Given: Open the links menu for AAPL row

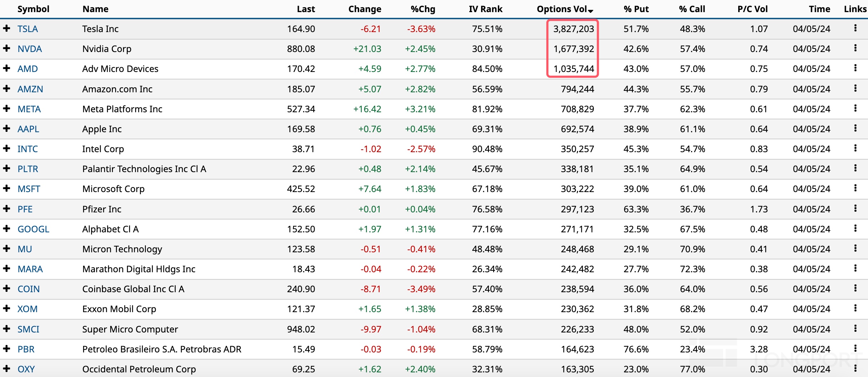Looking at the screenshot, I should (855, 128).
